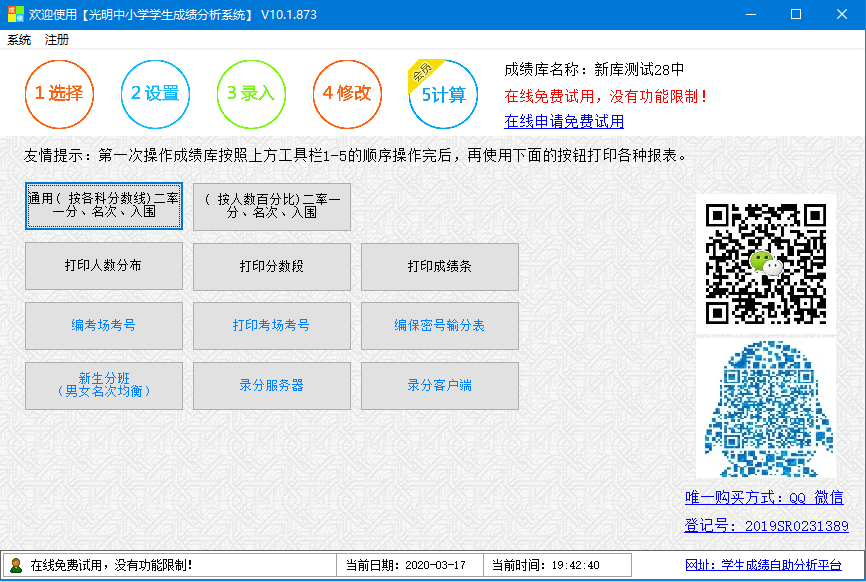Viewport: 866px width, 582px height.
Task: Open the '4 修改' circular step icon
Action: [x=347, y=94]
